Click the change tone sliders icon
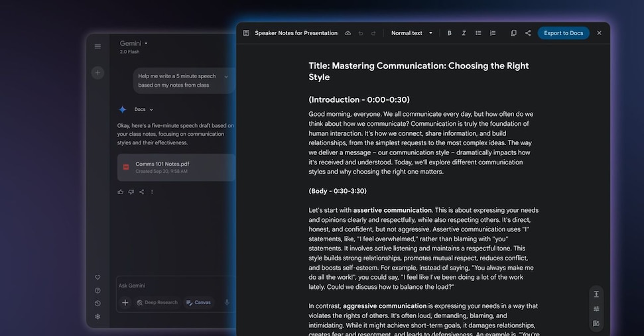 pos(596,309)
